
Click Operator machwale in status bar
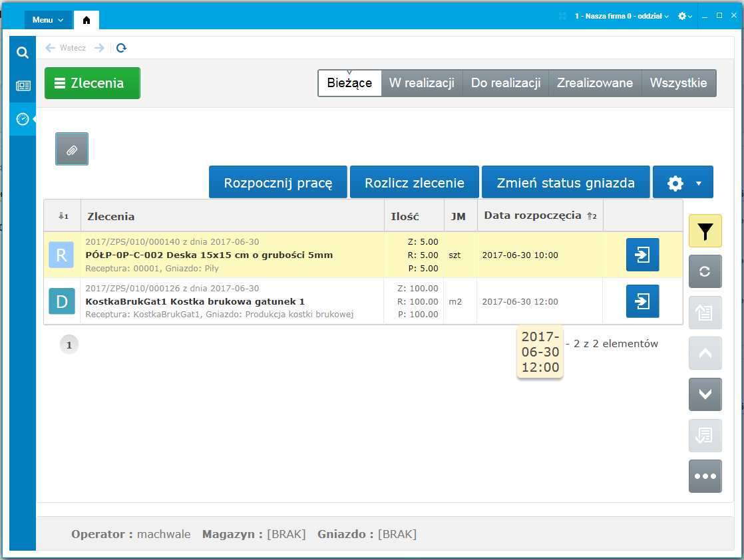point(131,535)
